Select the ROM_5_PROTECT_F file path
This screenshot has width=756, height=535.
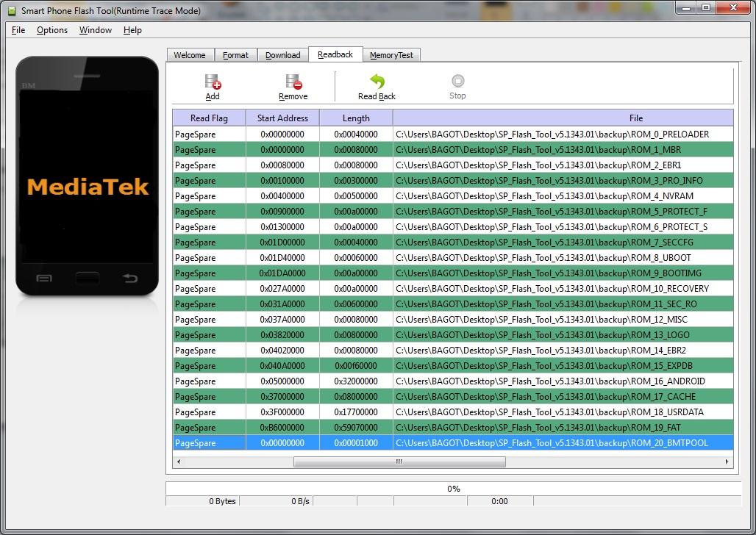tap(552, 211)
